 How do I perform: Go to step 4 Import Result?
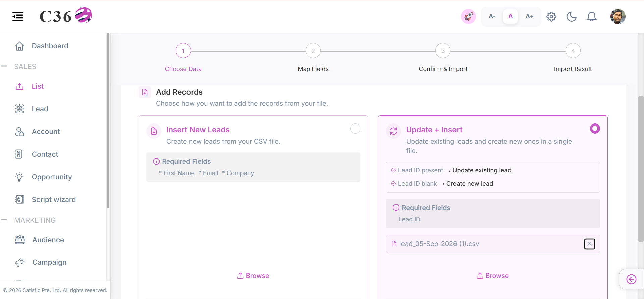(x=573, y=51)
